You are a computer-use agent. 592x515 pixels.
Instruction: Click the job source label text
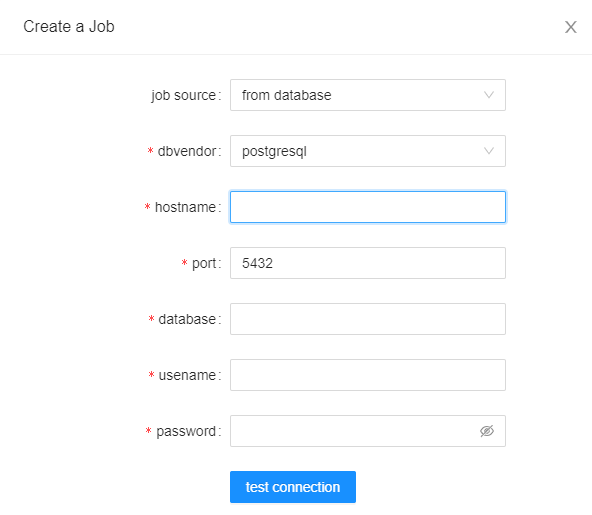[x=183, y=96]
